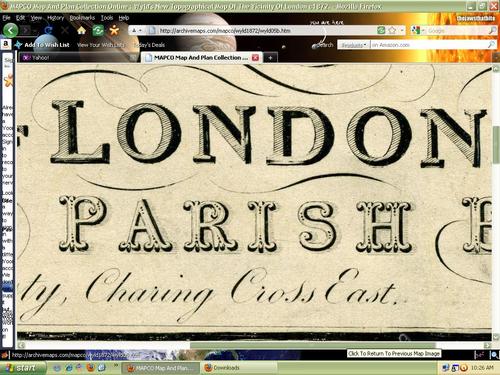Close the MAPCO tab with red X
The height and width of the screenshot is (375, 500).
(x=255, y=58)
